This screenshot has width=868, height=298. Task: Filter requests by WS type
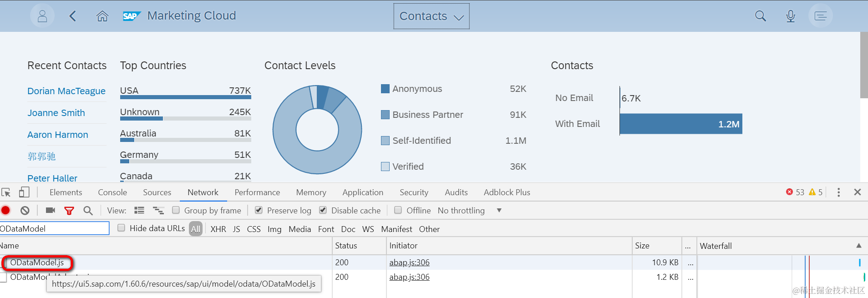[368, 229]
